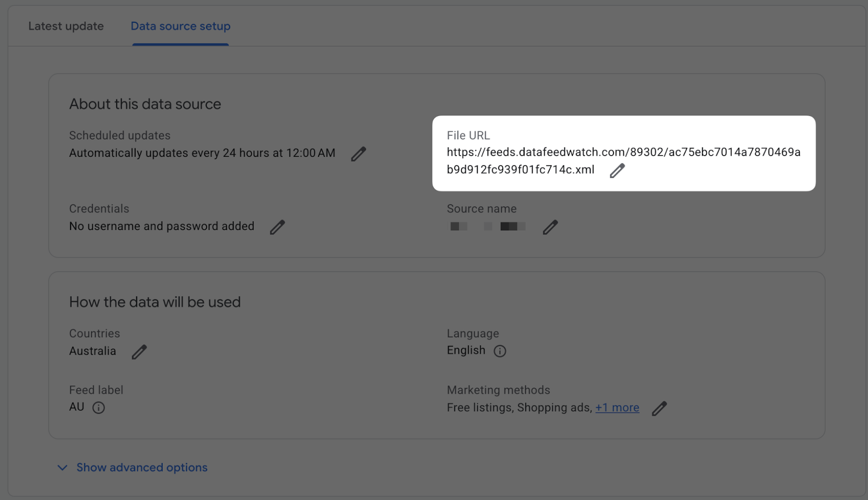Edit Countries with the pencil next to Australia
868x500 pixels.
pyautogui.click(x=139, y=352)
